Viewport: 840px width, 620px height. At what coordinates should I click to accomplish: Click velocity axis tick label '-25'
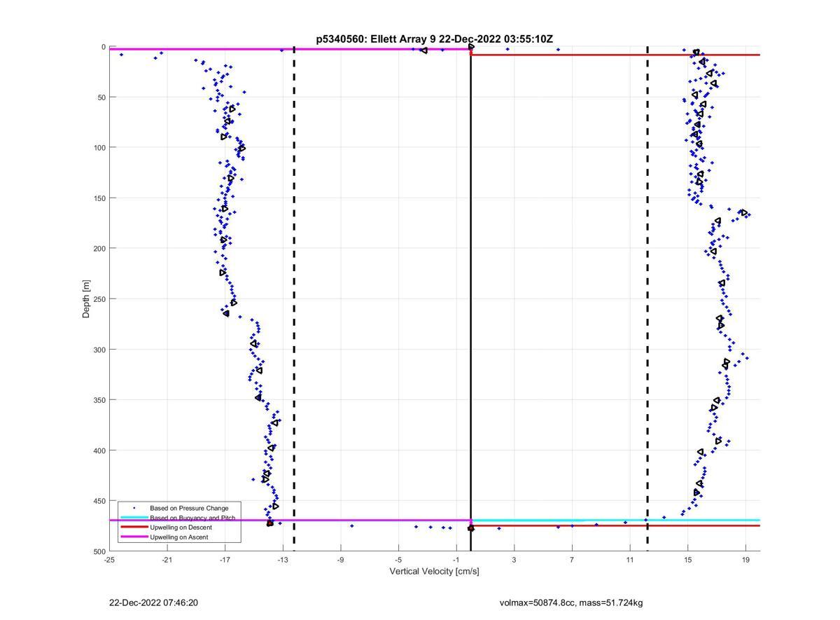tap(109, 559)
